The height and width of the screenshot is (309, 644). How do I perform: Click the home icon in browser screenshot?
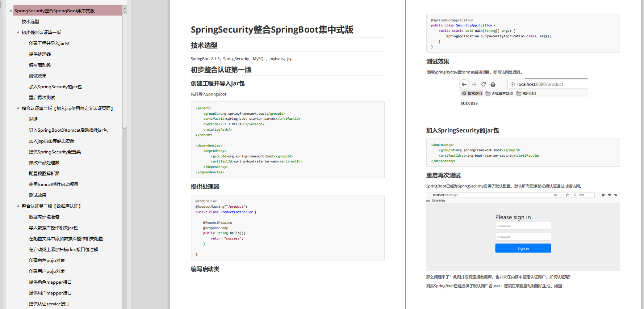pyautogui.click(x=493, y=84)
